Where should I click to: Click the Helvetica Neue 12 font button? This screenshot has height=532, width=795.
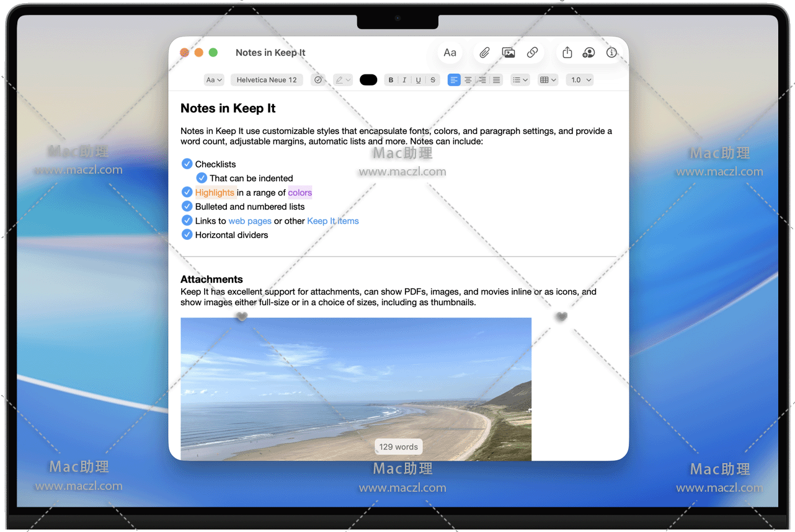coord(267,80)
